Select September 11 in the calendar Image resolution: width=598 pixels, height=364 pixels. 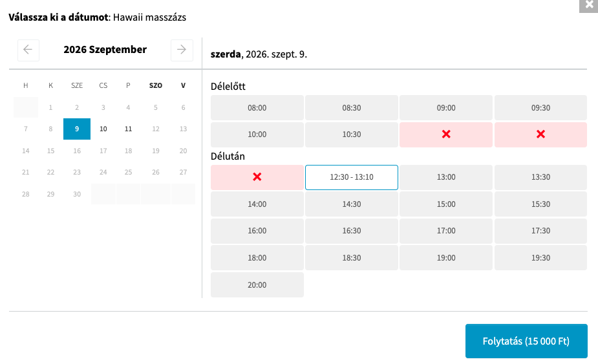tap(128, 129)
